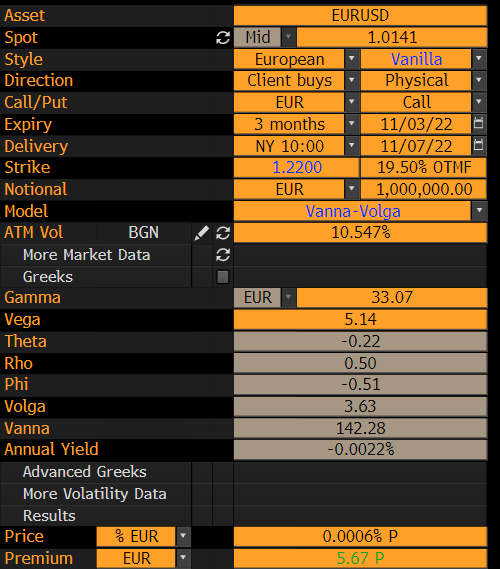Toggle the Greeks checkbox
The image size is (500, 569).
[x=222, y=277]
